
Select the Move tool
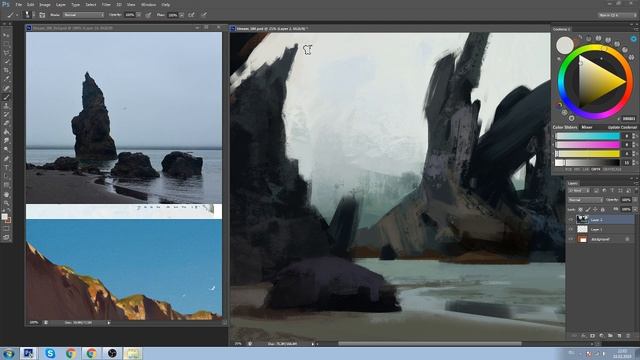[x=6, y=36]
